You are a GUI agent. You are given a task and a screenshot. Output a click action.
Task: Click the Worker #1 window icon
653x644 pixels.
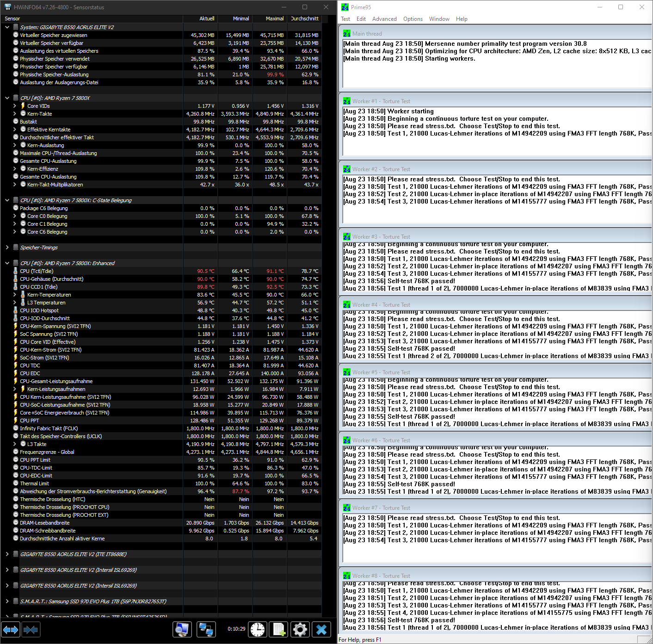click(x=347, y=101)
